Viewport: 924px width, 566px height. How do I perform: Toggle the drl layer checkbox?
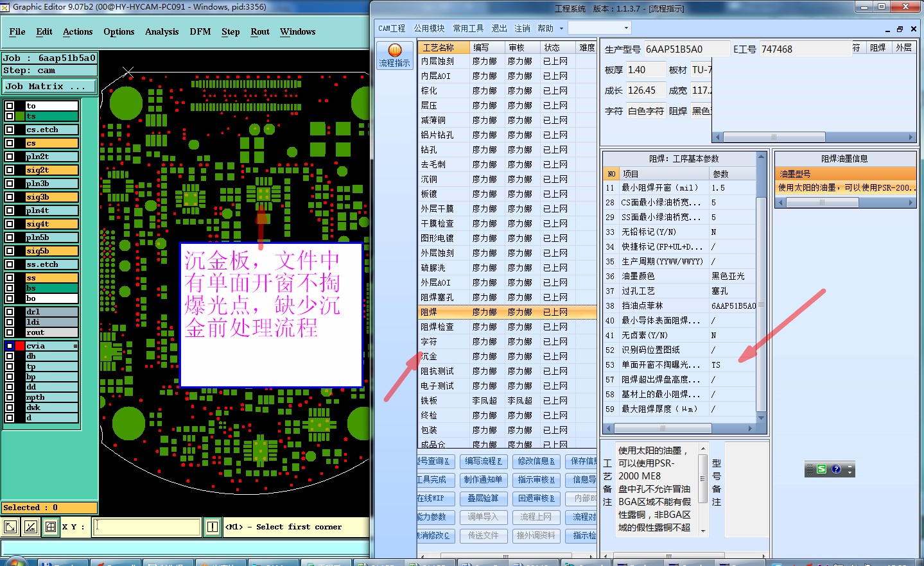pyautogui.click(x=10, y=312)
